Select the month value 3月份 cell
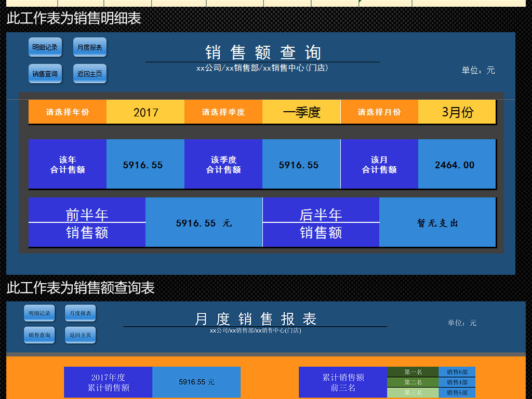The image size is (532, 399). click(457, 112)
